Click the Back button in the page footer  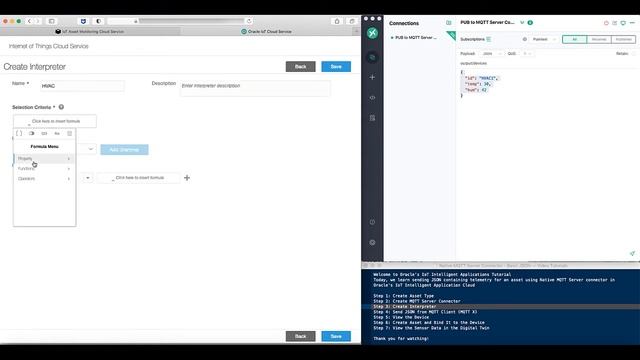[300, 336]
